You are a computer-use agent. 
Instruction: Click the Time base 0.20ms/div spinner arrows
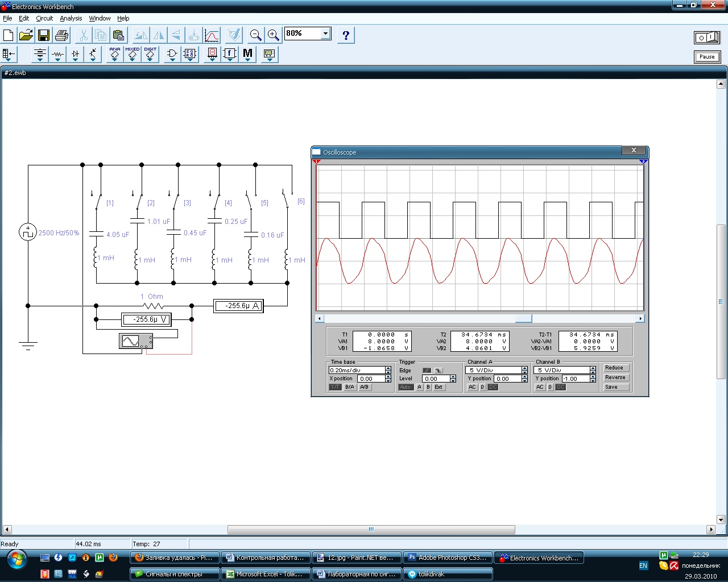(x=388, y=370)
